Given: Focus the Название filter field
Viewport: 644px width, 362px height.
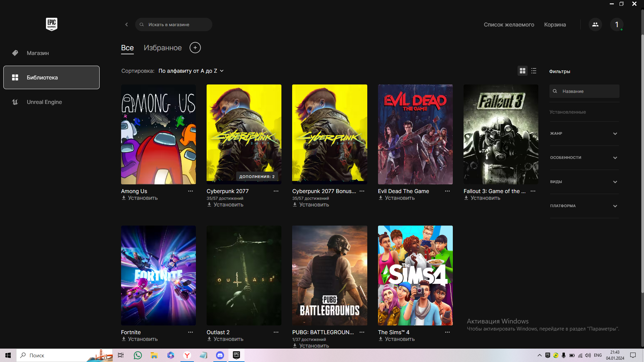Looking at the screenshot, I should (584, 91).
